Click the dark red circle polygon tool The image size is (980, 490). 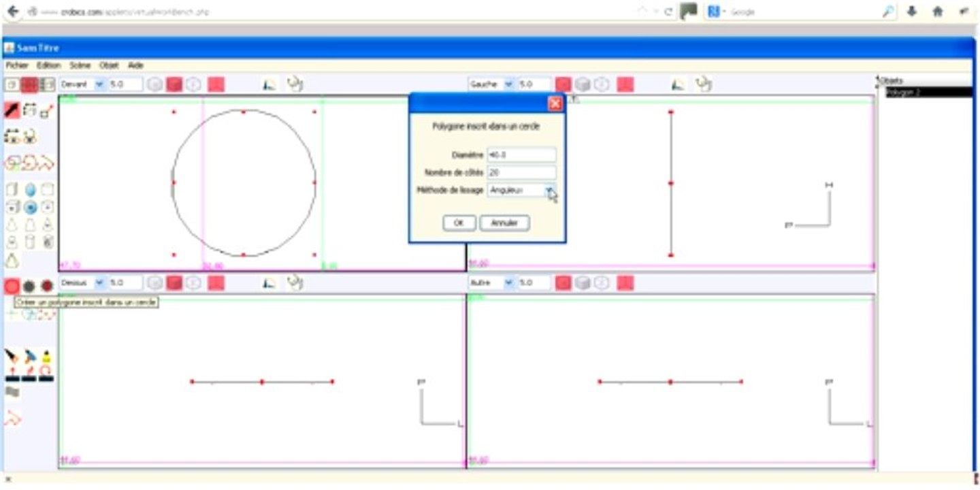pos(46,286)
